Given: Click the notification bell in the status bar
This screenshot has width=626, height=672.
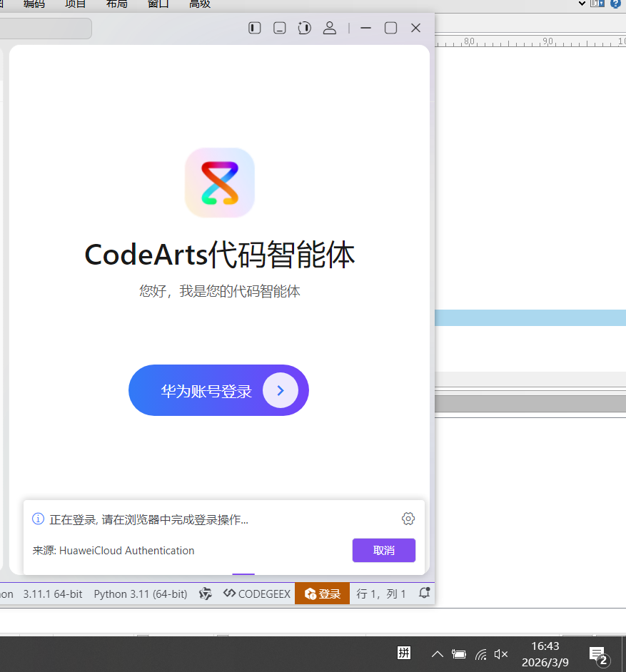Looking at the screenshot, I should (424, 593).
